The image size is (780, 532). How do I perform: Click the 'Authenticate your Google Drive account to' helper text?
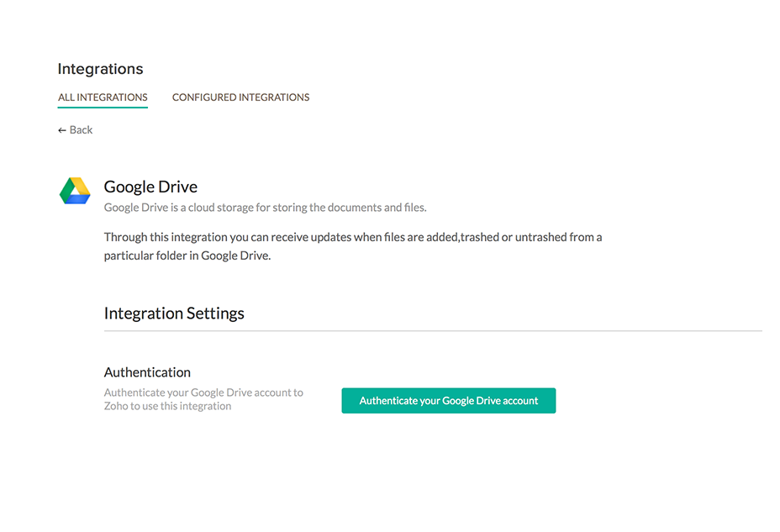pyautogui.click(x=203, y=392)
